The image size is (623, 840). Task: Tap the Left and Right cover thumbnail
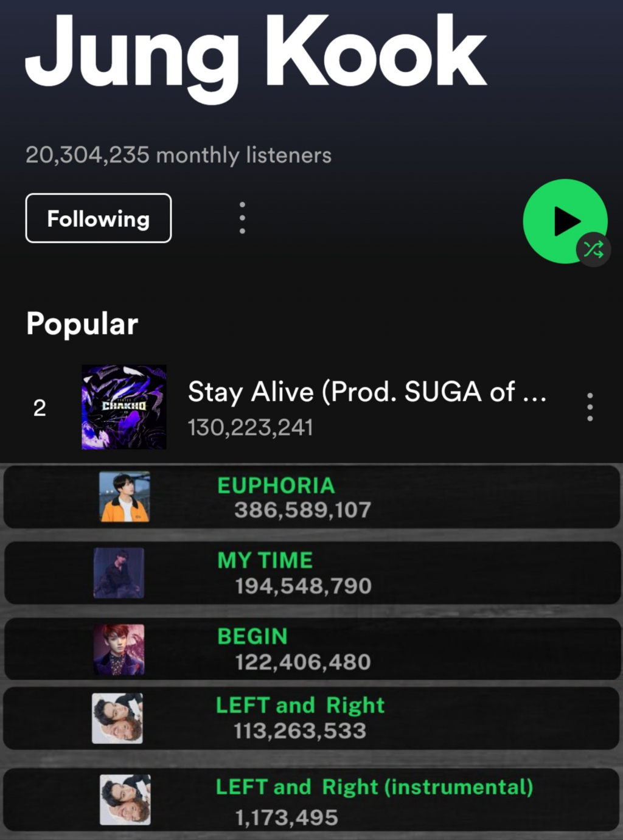[117, 718]
